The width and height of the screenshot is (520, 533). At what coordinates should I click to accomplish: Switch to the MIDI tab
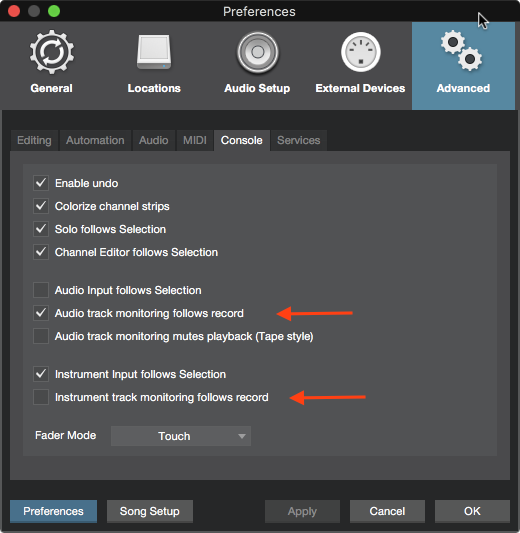point(195,140)
